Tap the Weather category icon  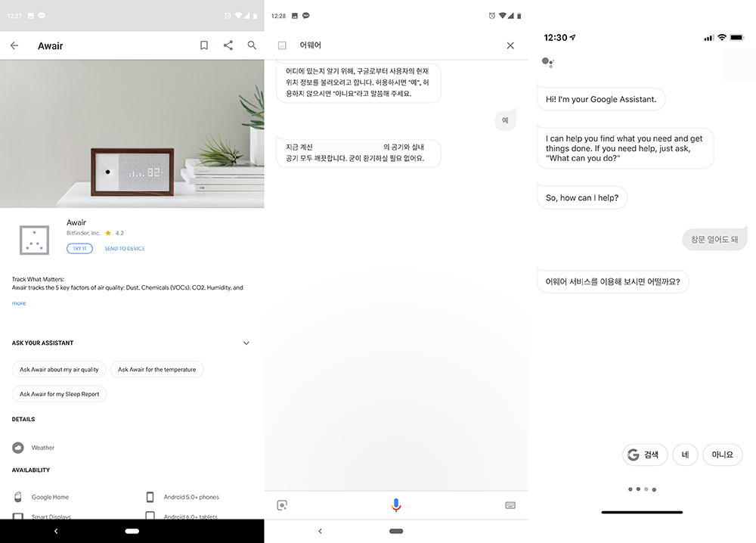[x=18, y=448]
